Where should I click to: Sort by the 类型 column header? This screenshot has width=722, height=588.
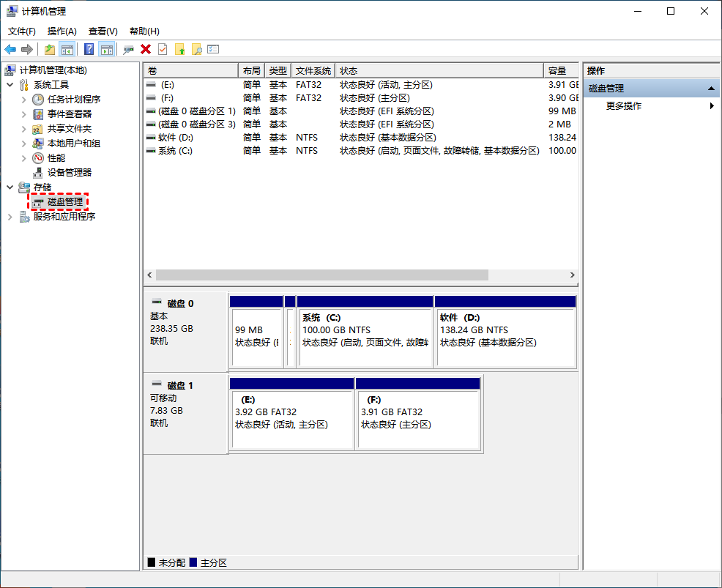tap(278, 70)
